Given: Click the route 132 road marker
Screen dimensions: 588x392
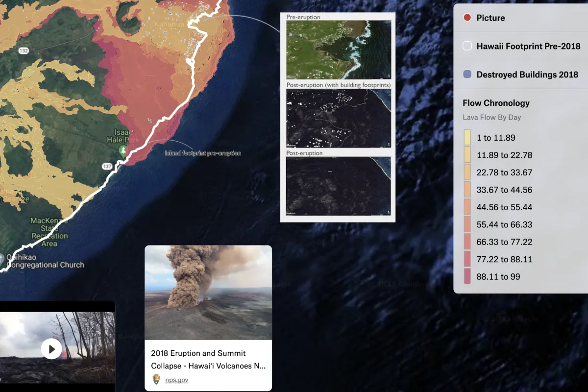Looking at the screenshot, I should [x=24, y=50].
